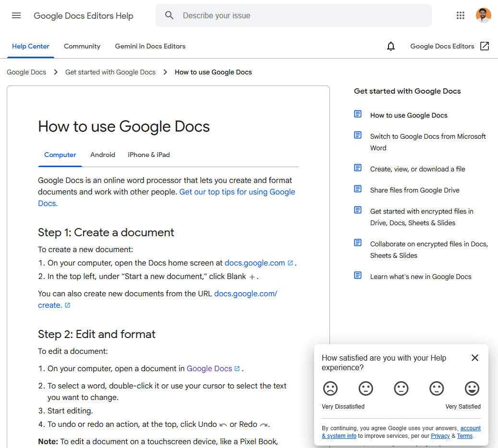Open the purple Google Docs link in Step 2

point(209,369)
